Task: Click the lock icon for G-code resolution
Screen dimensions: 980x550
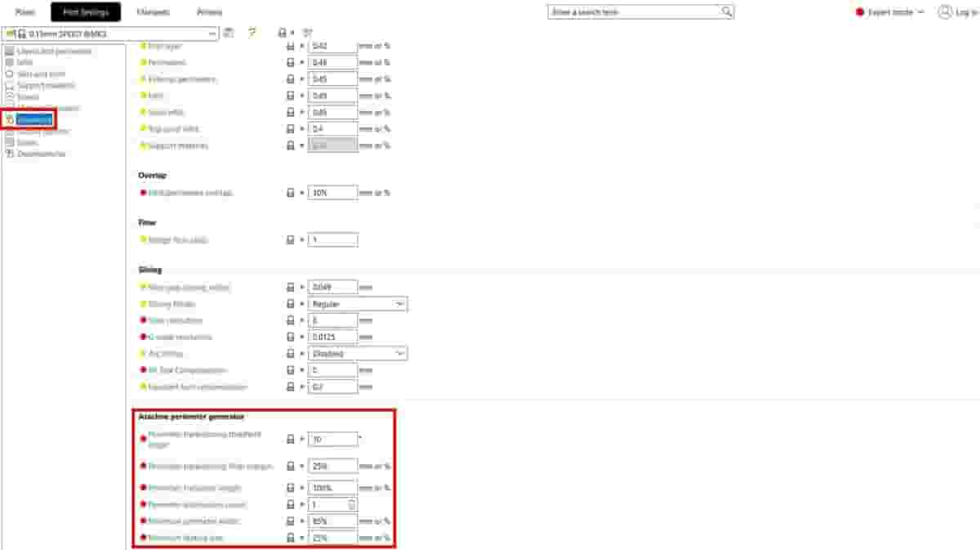Action: click(290, 337)
